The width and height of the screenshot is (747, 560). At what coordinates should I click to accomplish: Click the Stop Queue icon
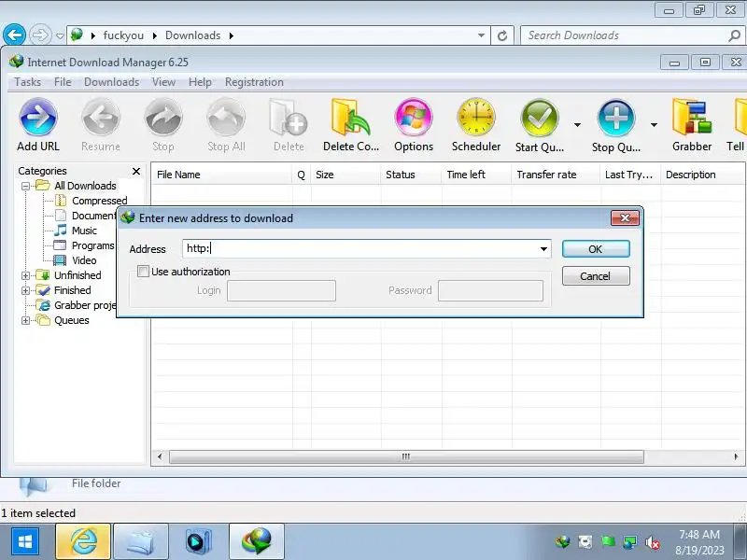click(x=615, y=118)
